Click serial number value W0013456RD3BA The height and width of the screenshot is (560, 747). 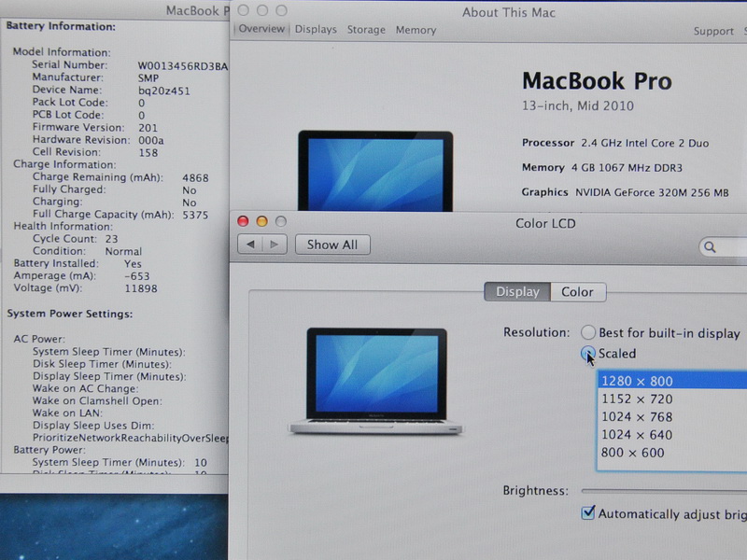click(182, 66)
